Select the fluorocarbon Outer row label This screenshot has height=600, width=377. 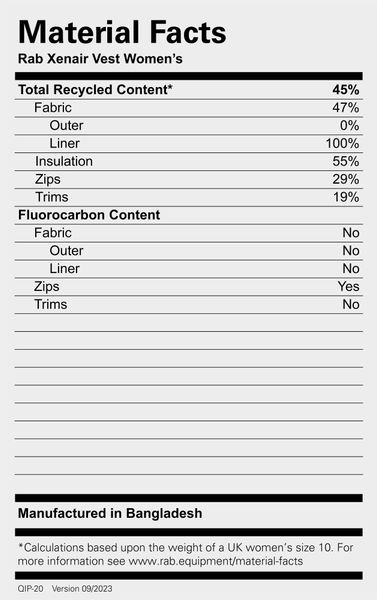(x=66, y=251)
